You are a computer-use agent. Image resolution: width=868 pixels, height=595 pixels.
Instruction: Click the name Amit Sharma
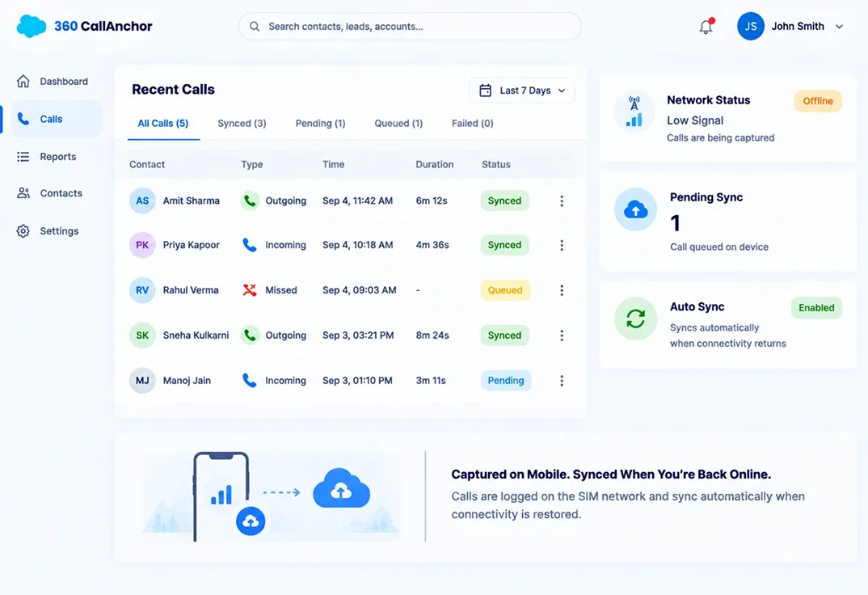click(x=191, y=201)
